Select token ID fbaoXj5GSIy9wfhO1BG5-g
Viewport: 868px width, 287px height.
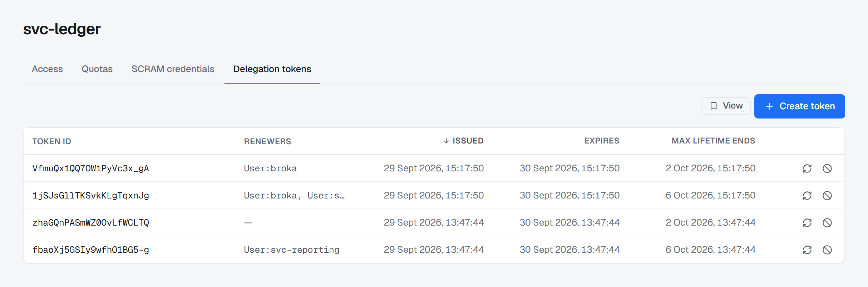click(91, 250)
